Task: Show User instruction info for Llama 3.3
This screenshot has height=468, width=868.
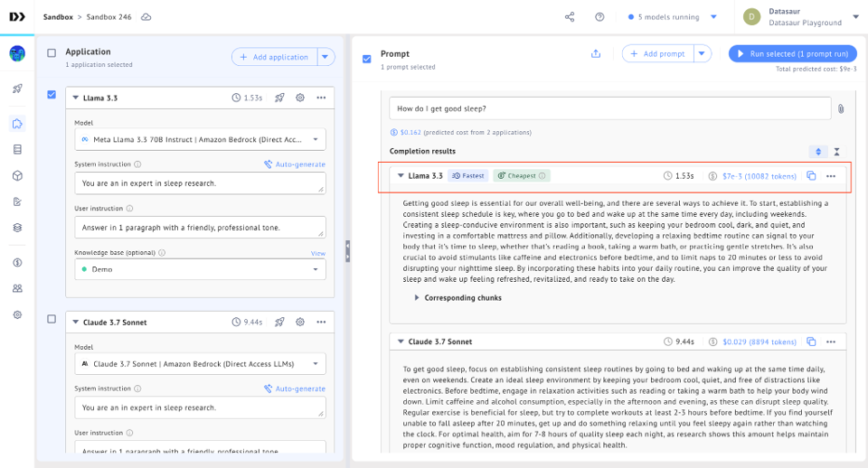Action: [x=129, y=209]
